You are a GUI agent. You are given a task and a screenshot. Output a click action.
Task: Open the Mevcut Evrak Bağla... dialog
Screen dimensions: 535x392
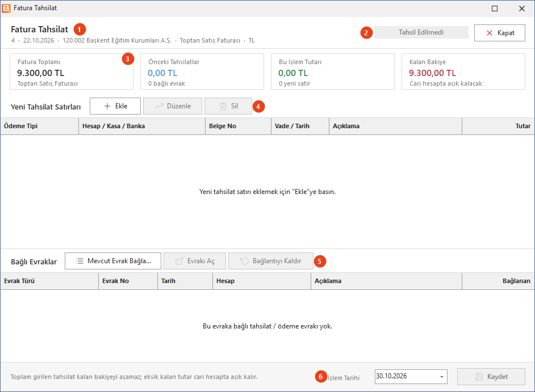[x=113, y=261]
